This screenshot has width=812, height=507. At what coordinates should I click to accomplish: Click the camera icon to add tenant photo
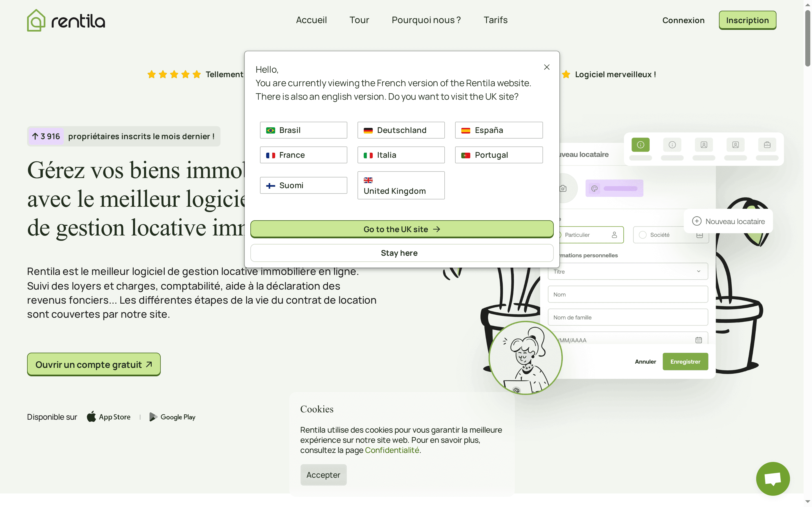pyautogui.click(x=563, y=188)
